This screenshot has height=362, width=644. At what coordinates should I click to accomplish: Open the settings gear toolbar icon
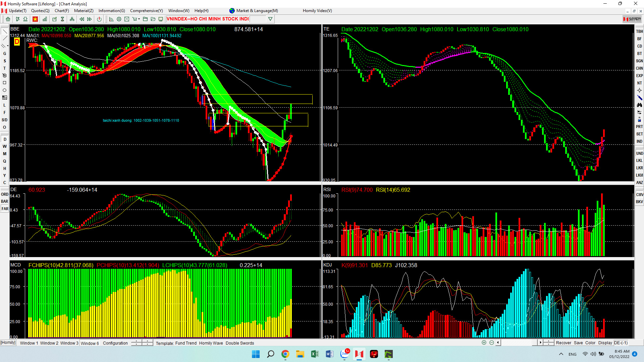pos(119,19)
